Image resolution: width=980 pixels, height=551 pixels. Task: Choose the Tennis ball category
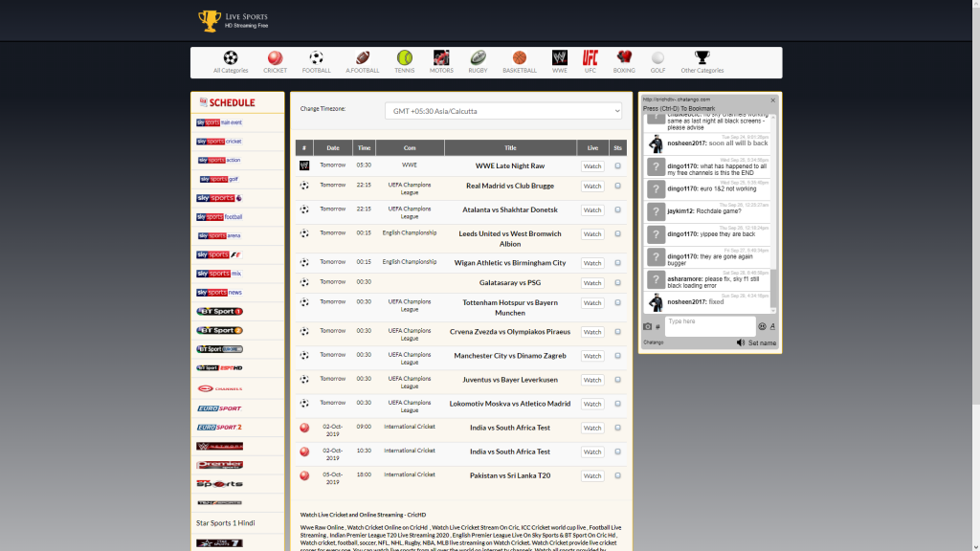tap(405, 58)
